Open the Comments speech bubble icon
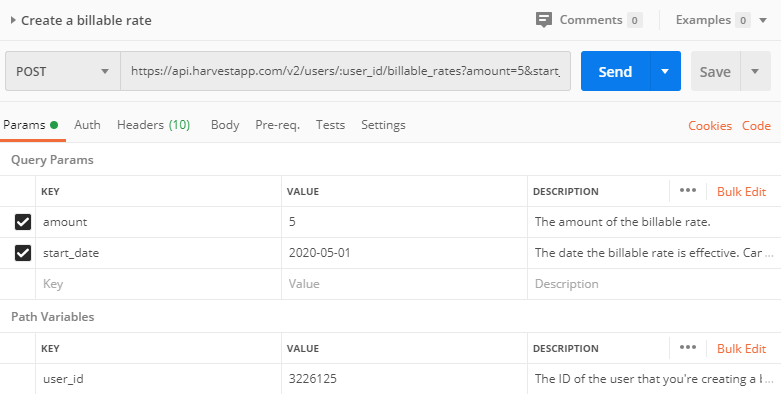Viewport: 784px width, 394px height. tap(543, 20)
